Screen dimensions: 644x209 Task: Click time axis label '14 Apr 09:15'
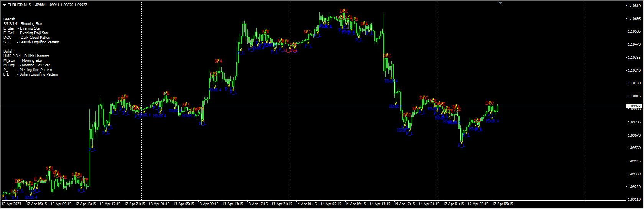coord(355,204)
